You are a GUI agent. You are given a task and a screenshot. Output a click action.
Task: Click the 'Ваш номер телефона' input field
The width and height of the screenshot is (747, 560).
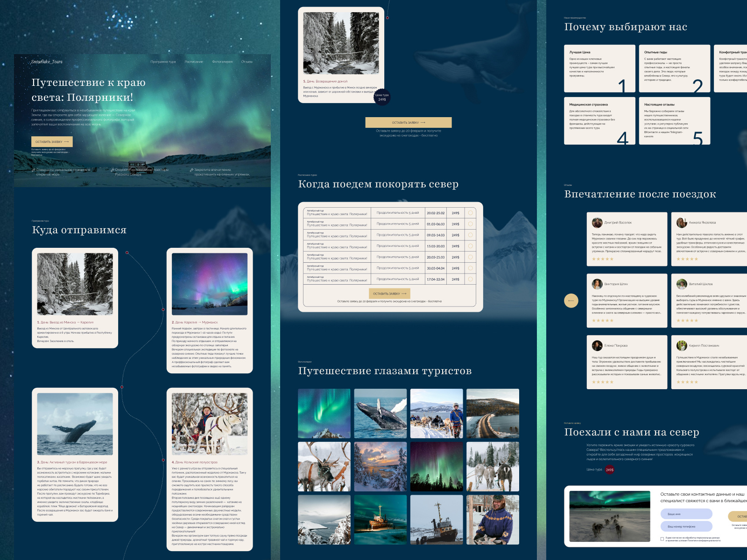[686, 526]
